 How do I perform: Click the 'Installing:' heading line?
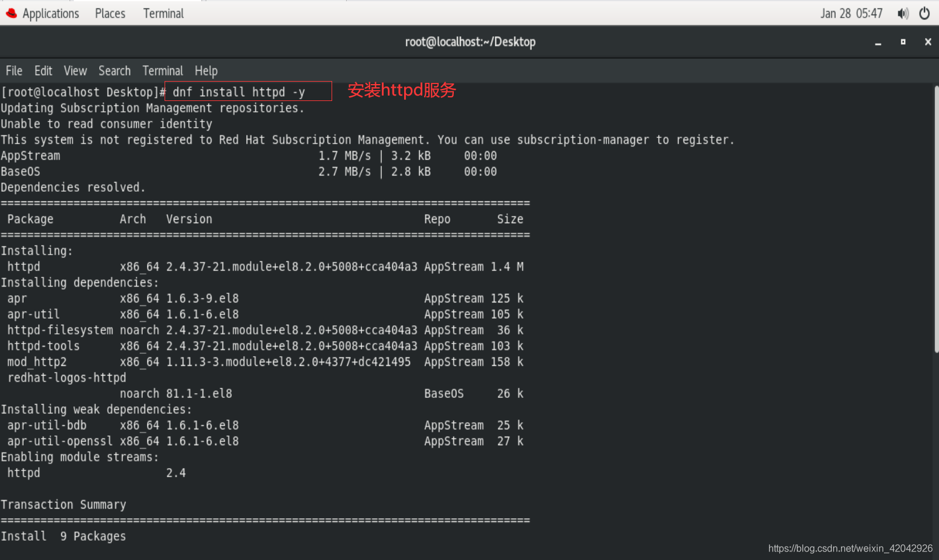click(37, 251)
